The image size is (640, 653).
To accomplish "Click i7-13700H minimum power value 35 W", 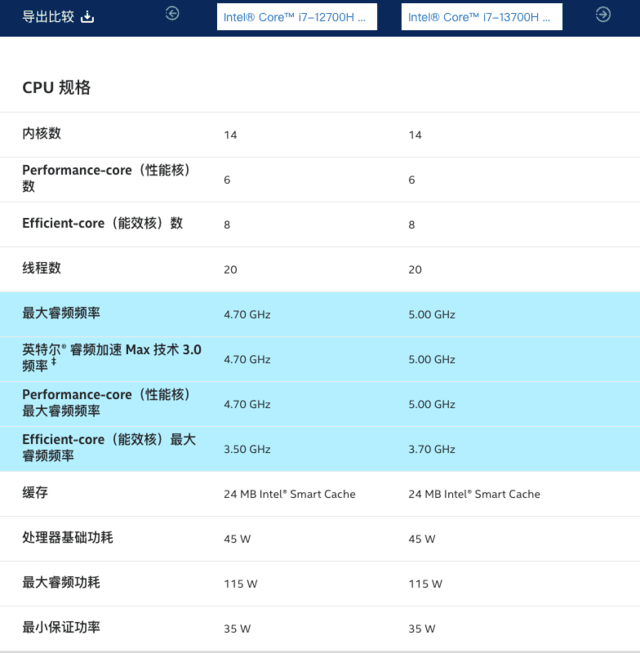I will tap(422, 628).
